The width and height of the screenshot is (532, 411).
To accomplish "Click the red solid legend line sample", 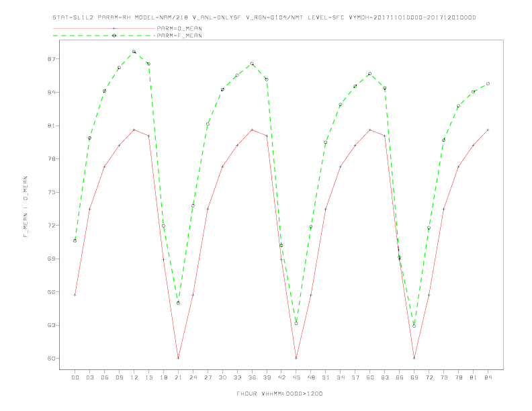I will coord(104,28).
